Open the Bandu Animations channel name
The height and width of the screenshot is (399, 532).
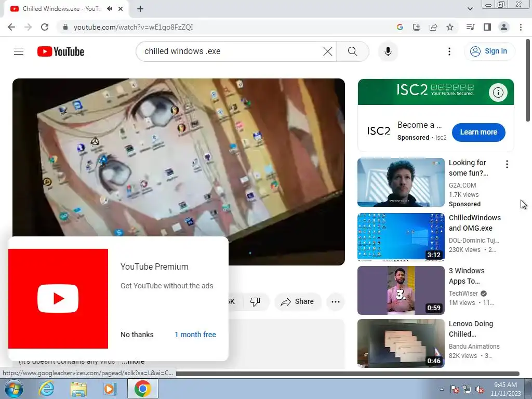tap(474, 347)
